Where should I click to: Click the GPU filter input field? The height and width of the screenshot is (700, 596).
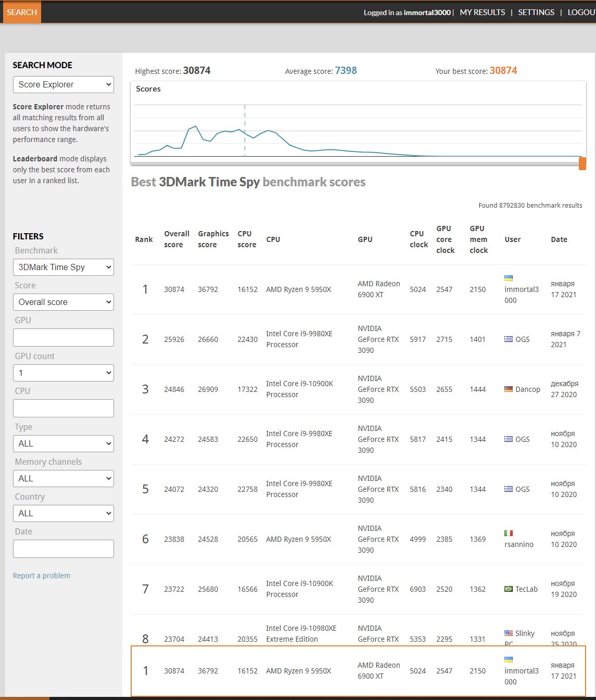(x=64, y=337)
